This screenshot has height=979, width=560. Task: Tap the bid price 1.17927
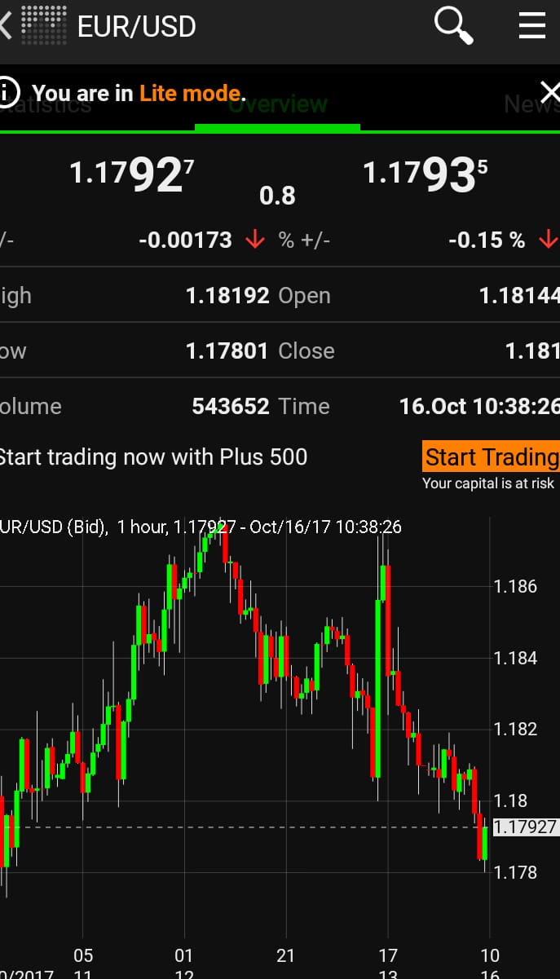click(132, 174)
